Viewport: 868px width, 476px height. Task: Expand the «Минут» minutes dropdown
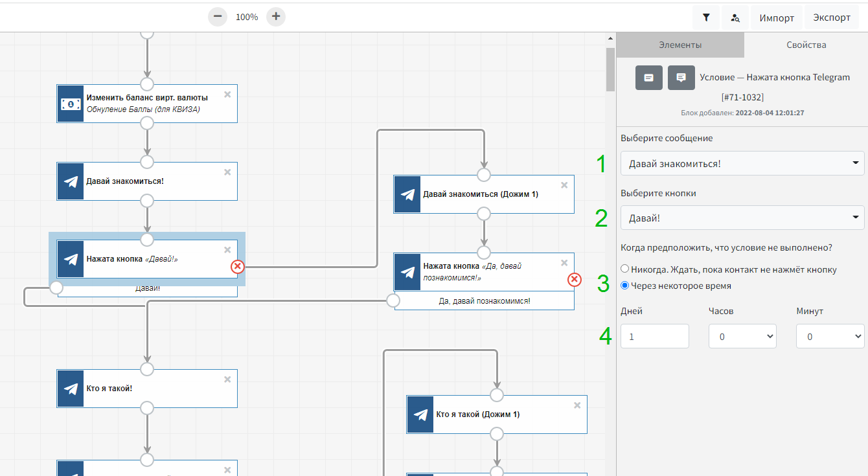[830, 337]
